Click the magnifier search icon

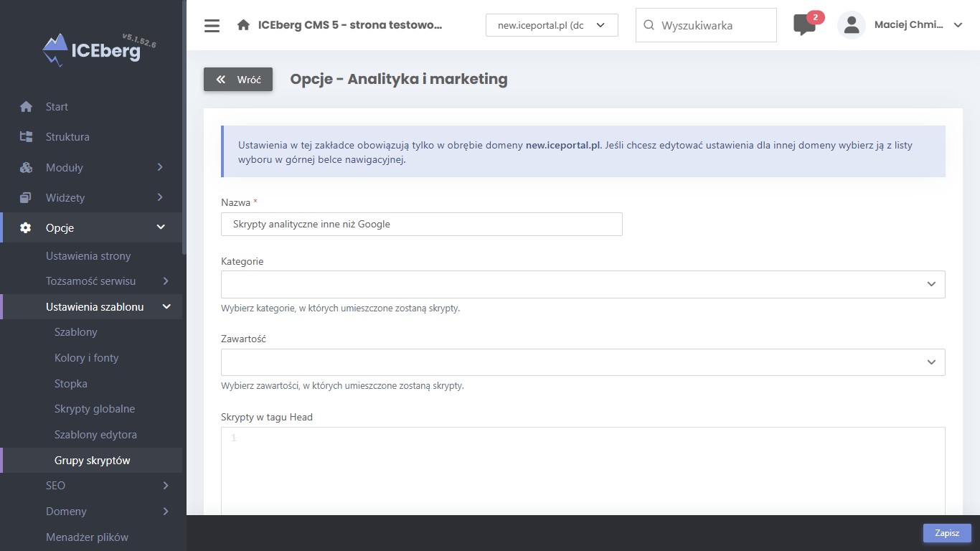click(649, 25)
